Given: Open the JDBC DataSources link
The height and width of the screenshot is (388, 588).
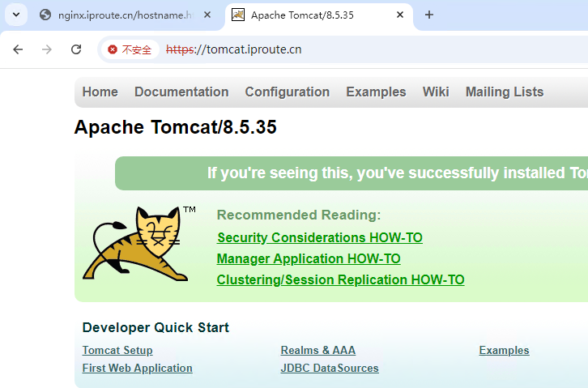Looking at the screenshot, I should [329, 368].
